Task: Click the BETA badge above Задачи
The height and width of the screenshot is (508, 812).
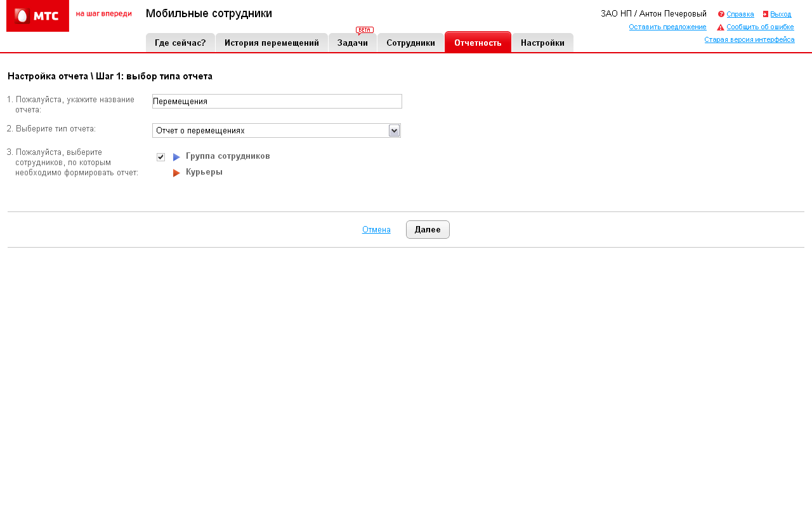Action: (365, 30)
